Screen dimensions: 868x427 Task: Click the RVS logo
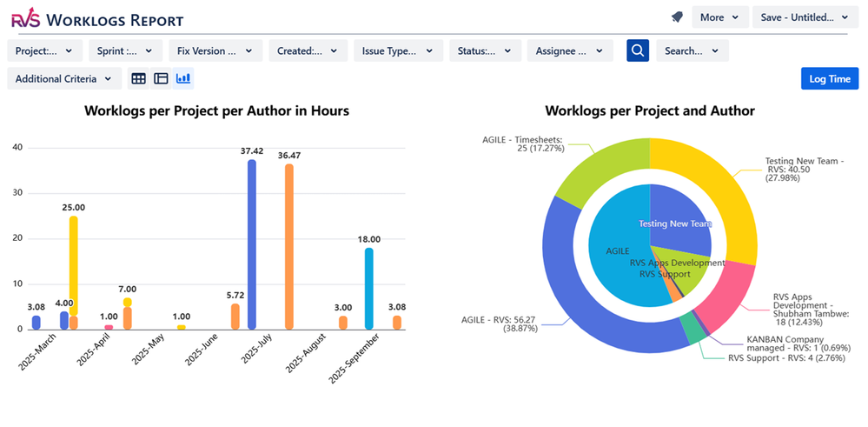[x=24, y=18]
